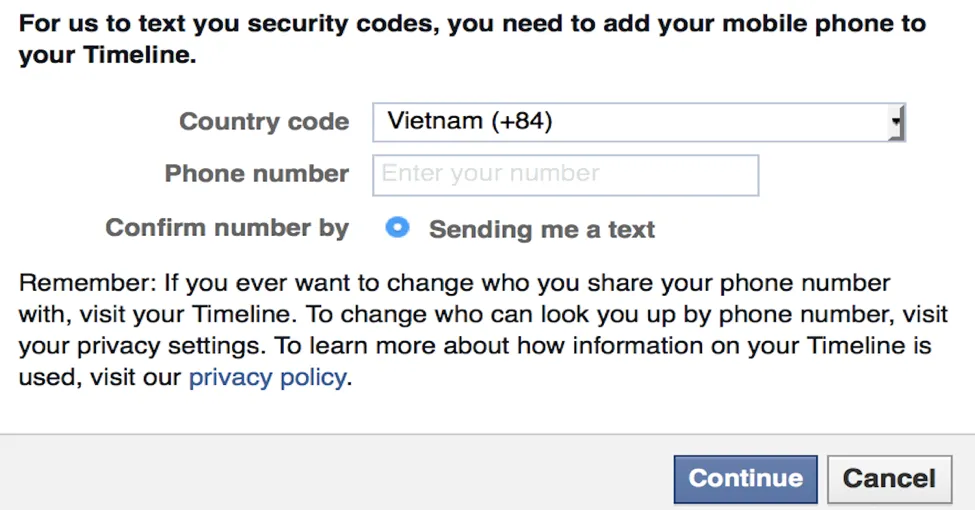This screenshot has height=510, width=975.
Task: Click "your Timeline." at the heading's end
Action: click(x=106, y=57)
